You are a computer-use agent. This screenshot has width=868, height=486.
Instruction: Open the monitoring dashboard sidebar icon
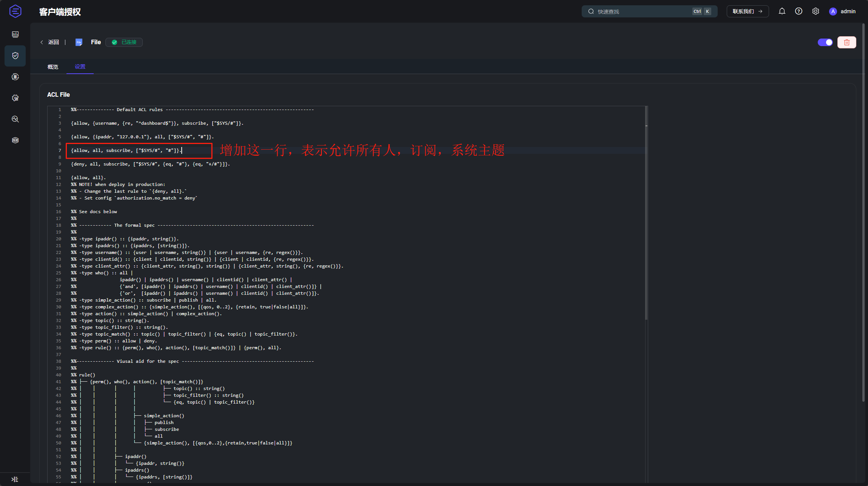click(15, 34)
